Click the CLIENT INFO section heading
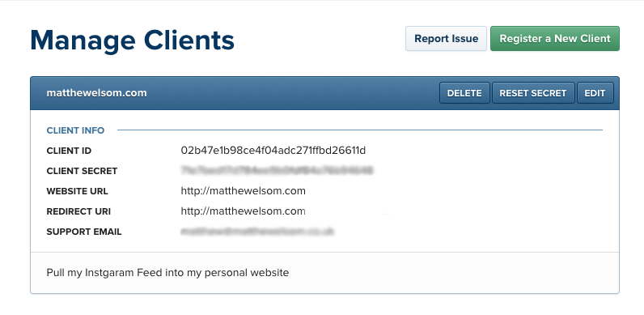Screen dimensions: 644x315 75,130
